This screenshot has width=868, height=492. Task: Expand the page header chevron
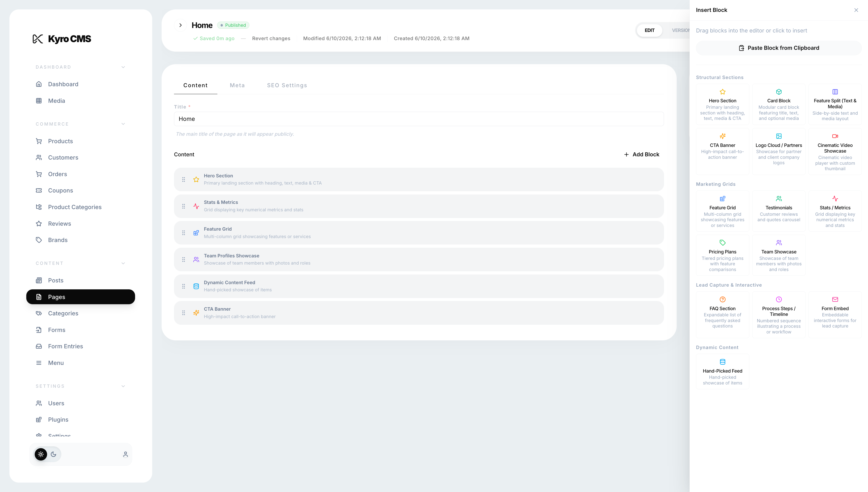[x=180, y=25]
